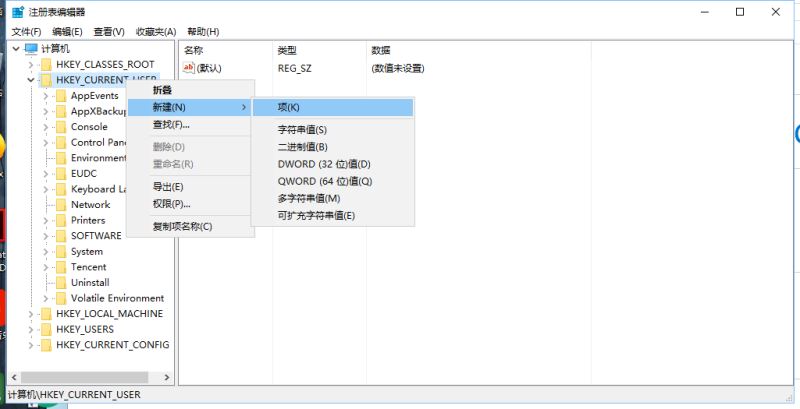Expand the Console key

pyautogui.click(x=45, y=127)
